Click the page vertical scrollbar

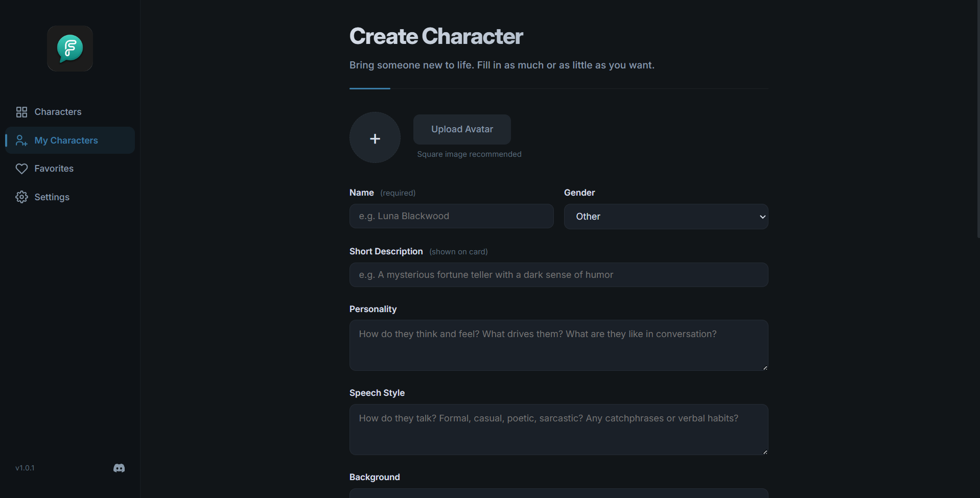(x=978, y=119)
